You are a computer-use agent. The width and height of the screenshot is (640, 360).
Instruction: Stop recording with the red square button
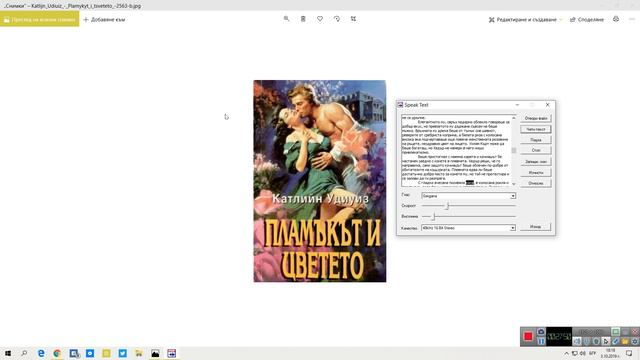coord(528,336)
